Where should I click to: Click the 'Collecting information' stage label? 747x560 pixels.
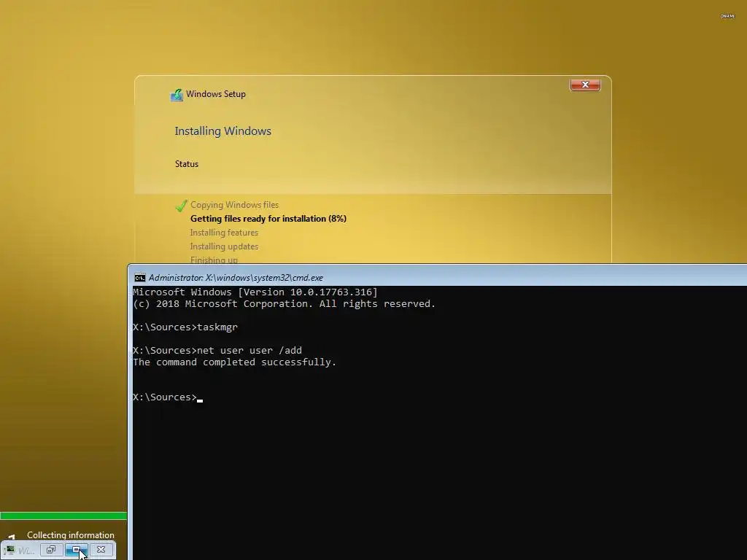(x=71, y=534)
